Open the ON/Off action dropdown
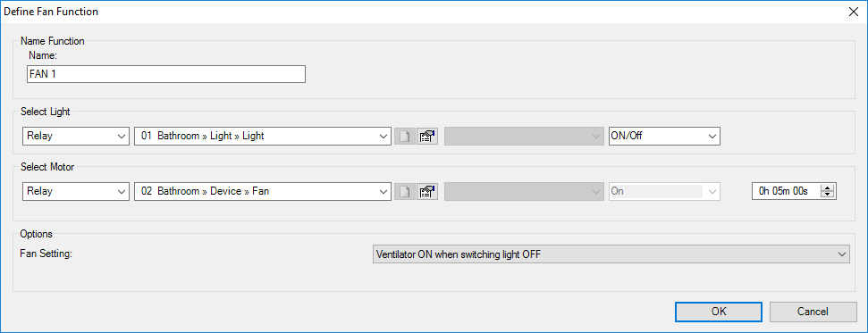This screenshot has width=868, height=333. (x=664, y=136)
